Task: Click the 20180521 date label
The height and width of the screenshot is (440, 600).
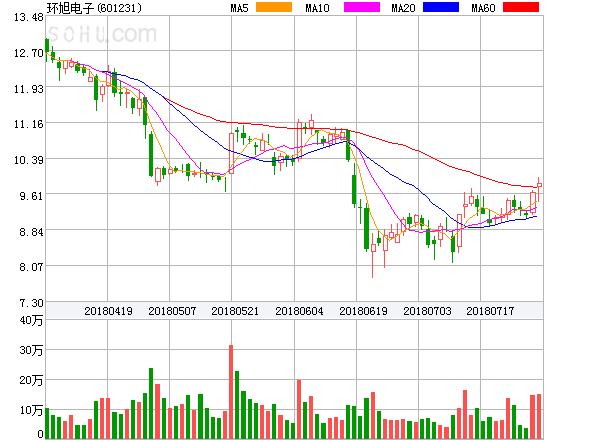Action: tap(235, 311)
